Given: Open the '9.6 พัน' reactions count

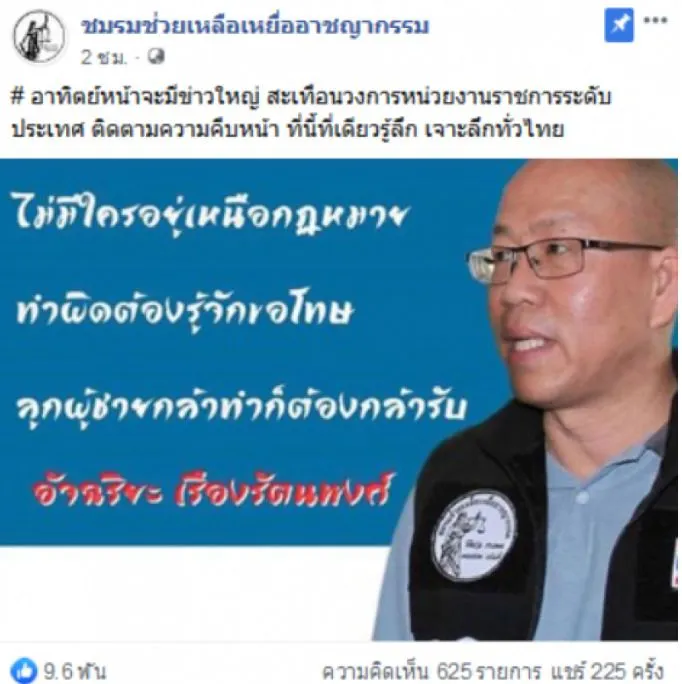Looking at the screenshot, I should tap(74, 672).
